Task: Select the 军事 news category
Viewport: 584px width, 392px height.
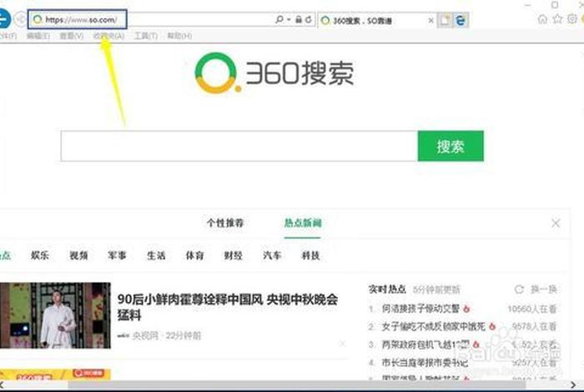Action: pos(117,255)
